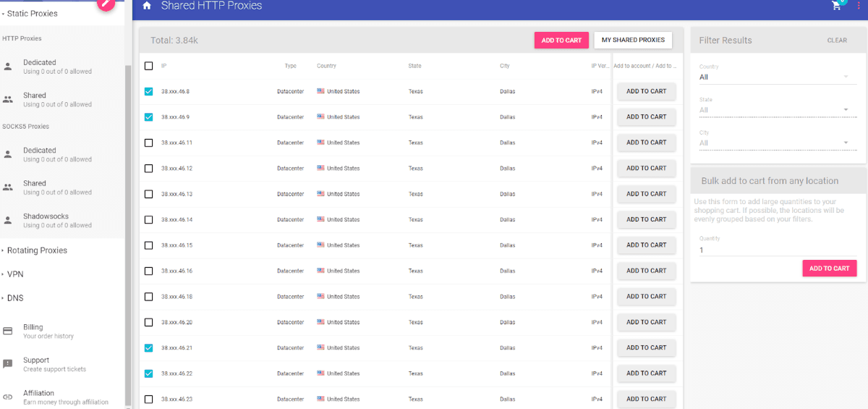
Task: Check the checkbox for 38.xxx.46.12
Action: coord(148,168)
